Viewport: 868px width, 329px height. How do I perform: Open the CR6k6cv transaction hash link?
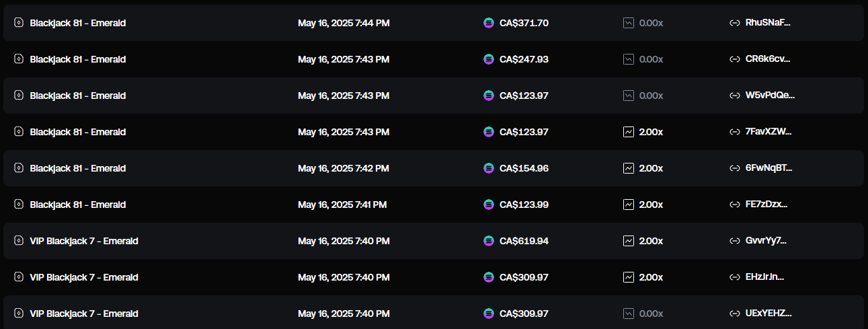pyautogui.click(x=768, y=59)
